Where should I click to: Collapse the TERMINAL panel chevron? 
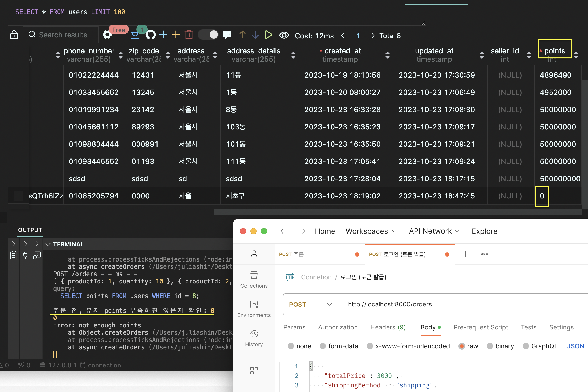tap(48, 244)
